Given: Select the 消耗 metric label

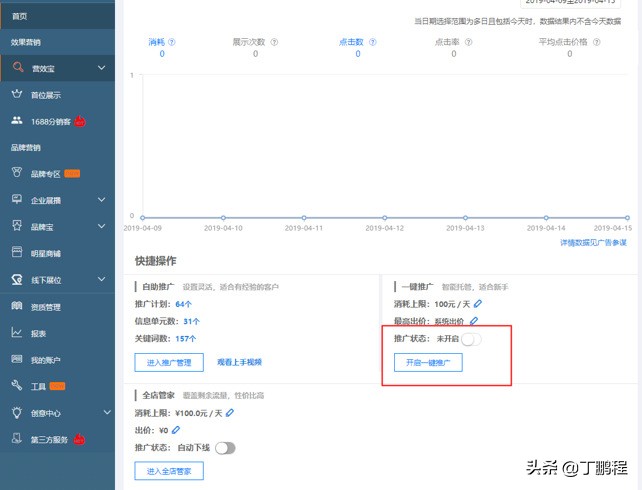Looking at the screenshot, I should pos(156,42).
